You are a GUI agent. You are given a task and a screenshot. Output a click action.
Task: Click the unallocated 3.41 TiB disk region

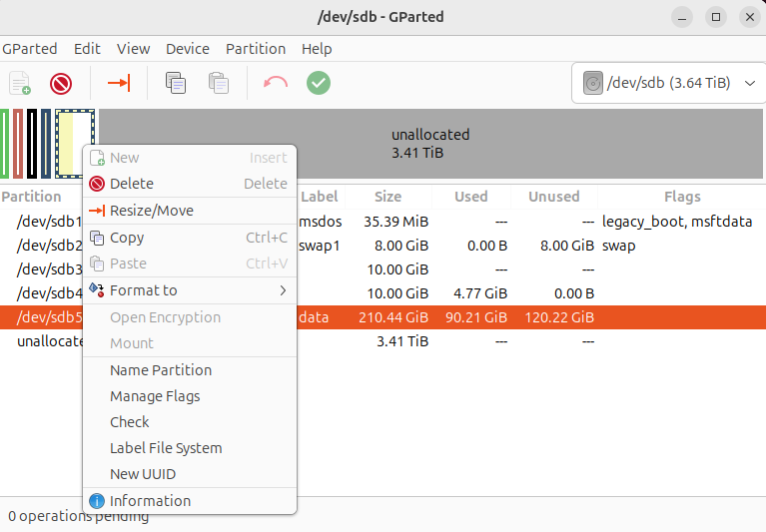(429, 144)
